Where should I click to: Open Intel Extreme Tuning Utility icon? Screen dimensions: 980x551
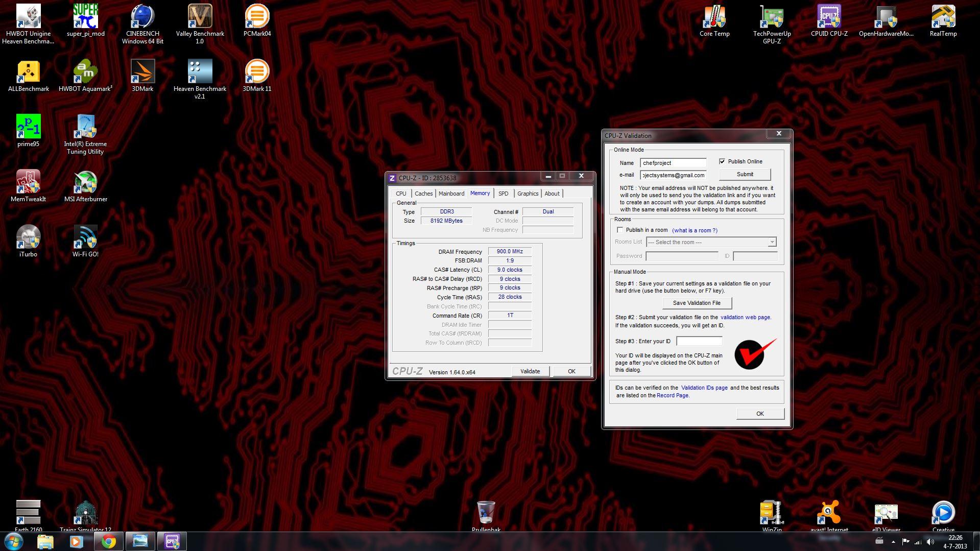[x=85, y=134]
